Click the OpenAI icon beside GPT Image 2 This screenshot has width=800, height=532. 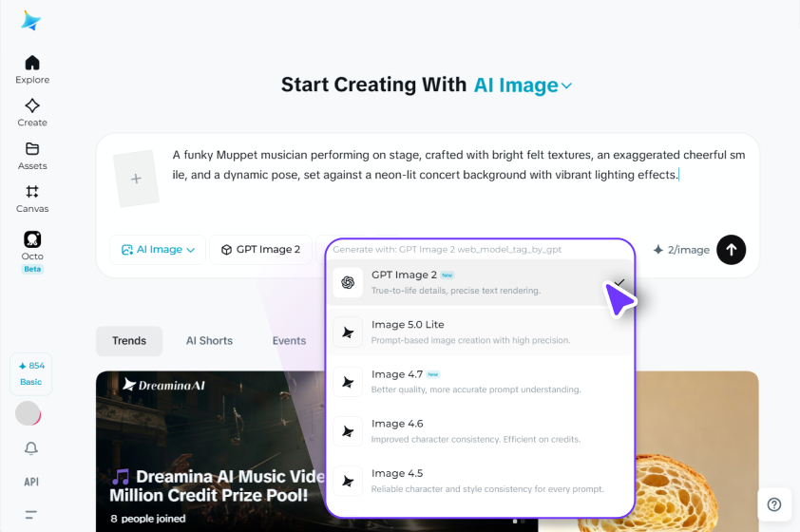pos(348,282)
